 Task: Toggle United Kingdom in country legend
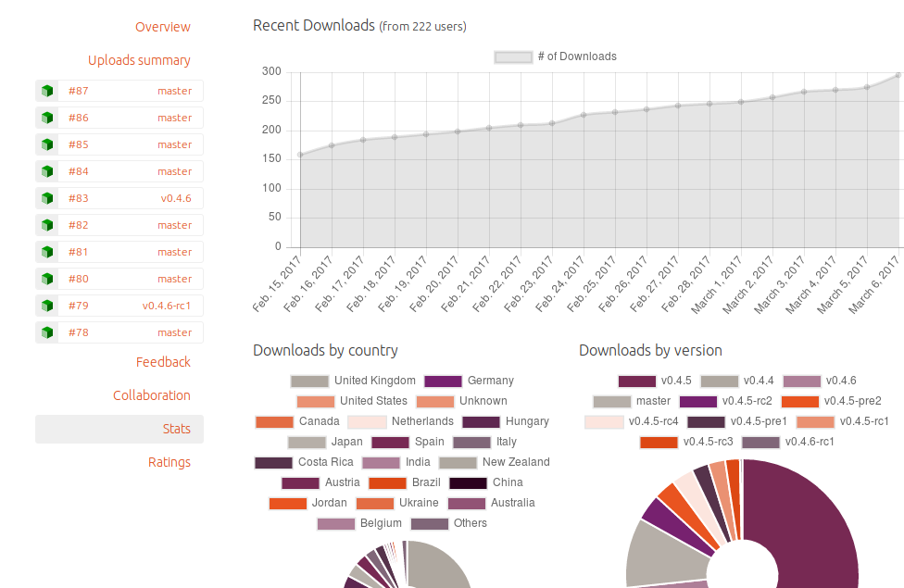353,381
